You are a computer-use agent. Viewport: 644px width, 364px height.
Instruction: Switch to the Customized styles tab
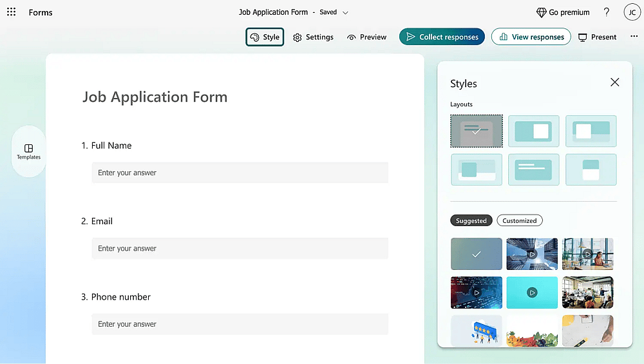point(520,220)
